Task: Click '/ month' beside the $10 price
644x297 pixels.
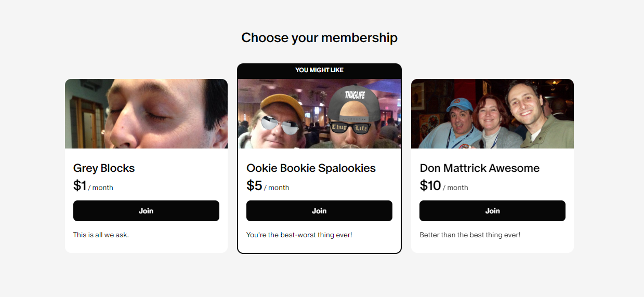Action: pos(455,188)
